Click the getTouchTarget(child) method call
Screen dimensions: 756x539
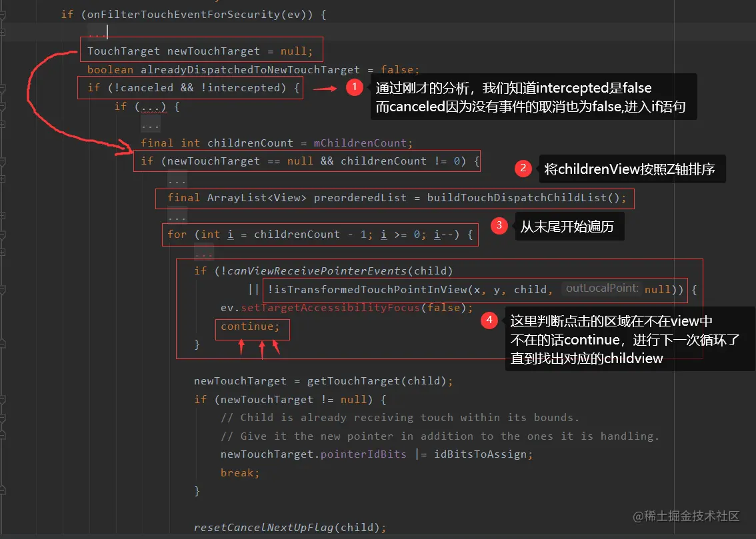click(x=377, y=381)
